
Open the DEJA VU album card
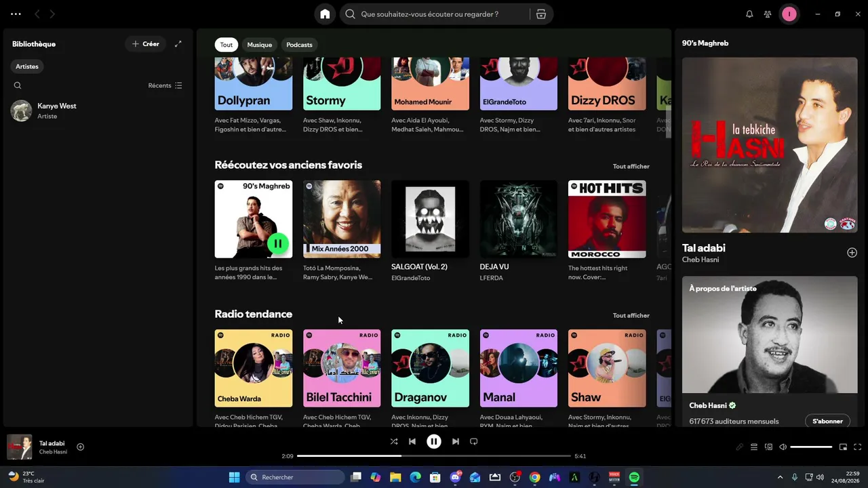click(x=519, y=232)
